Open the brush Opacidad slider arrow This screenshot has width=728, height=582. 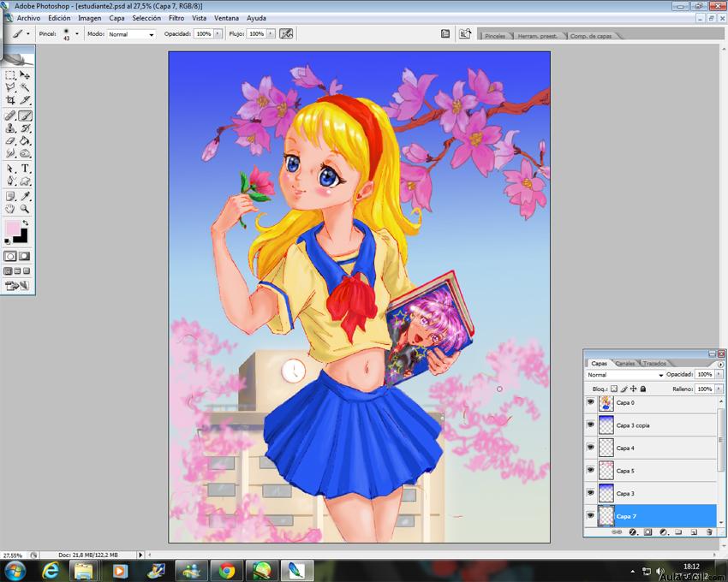click(218, 34)
